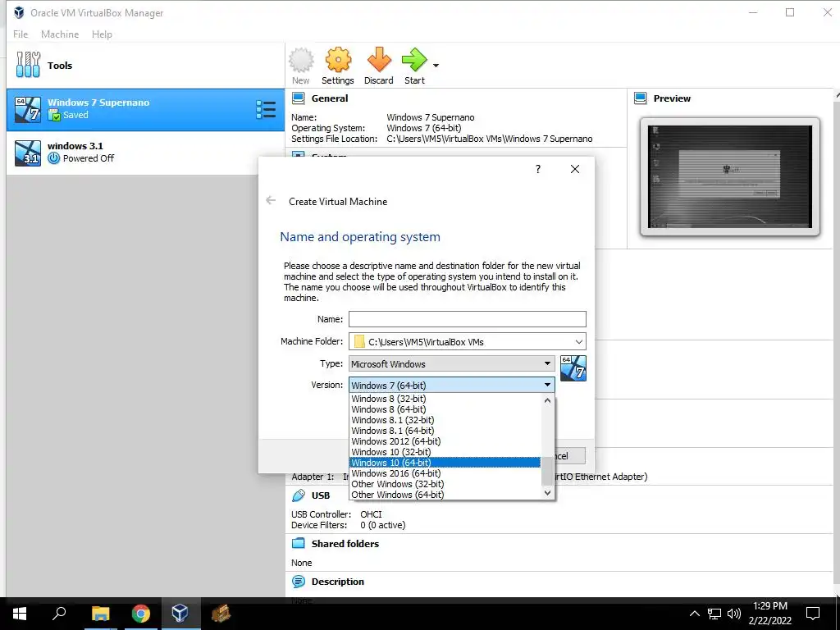840x630 pixels.
Task: Click the Preview panel icon
Action: (x=640, y=98)
